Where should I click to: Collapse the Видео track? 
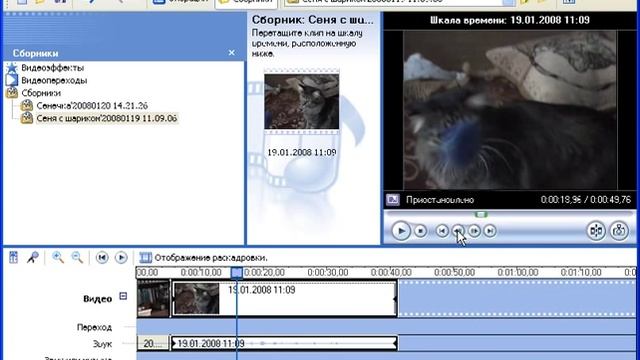[123, 296]
